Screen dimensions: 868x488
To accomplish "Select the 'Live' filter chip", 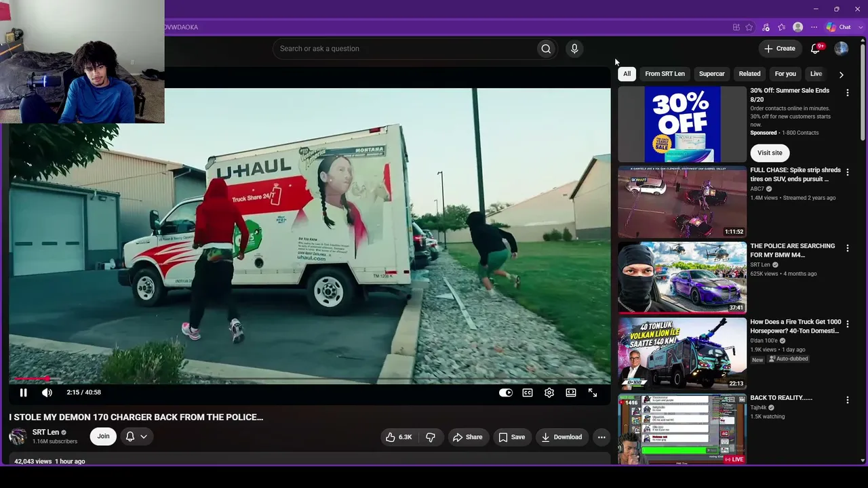I will point(816,74).
